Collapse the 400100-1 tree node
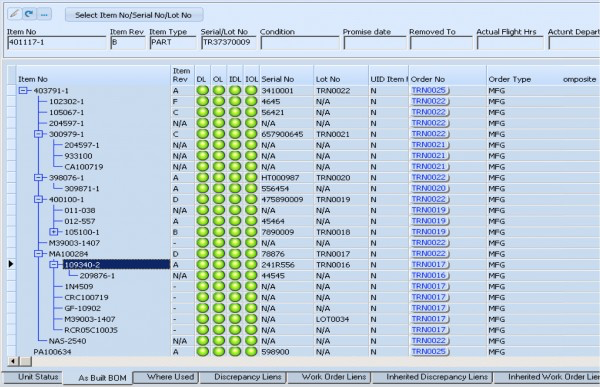 pyautogui.click(x=38, y=199)
